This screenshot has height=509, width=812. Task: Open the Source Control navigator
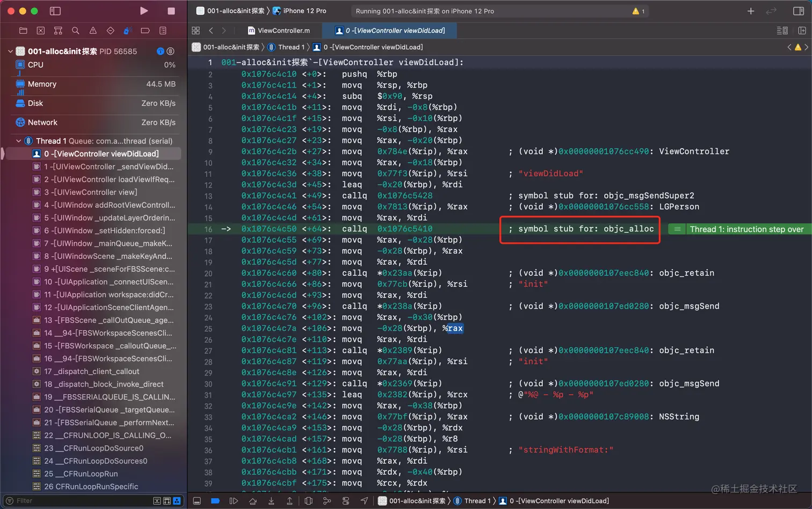(x=41, y=31)
